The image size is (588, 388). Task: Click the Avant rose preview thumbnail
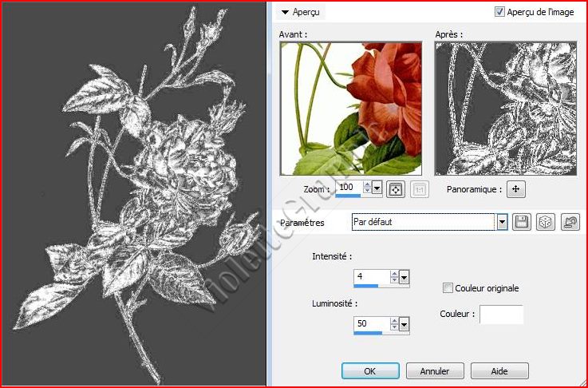(351, 109)
